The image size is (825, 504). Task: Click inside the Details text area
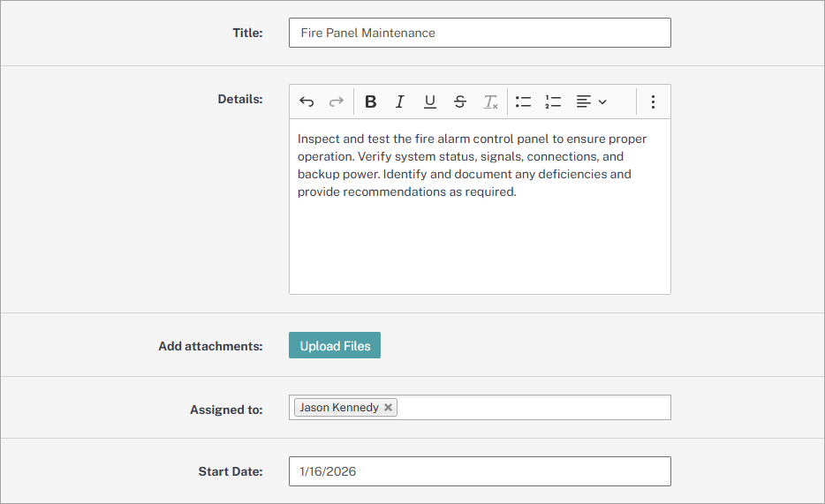click(x=480, y=207)
